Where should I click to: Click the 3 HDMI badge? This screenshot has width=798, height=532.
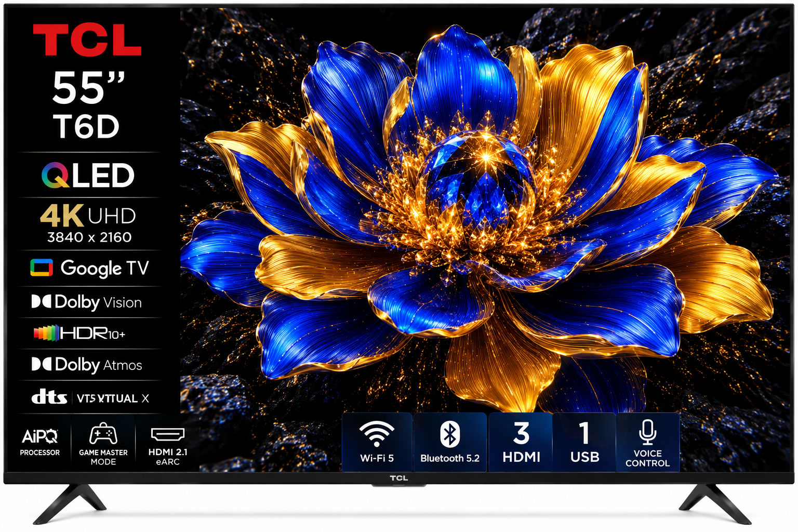coord(521,442)
